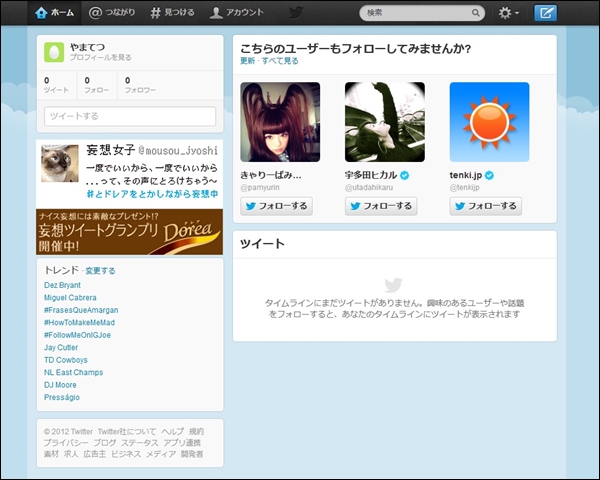Open footer link 広告主

(x=95, y=454)
